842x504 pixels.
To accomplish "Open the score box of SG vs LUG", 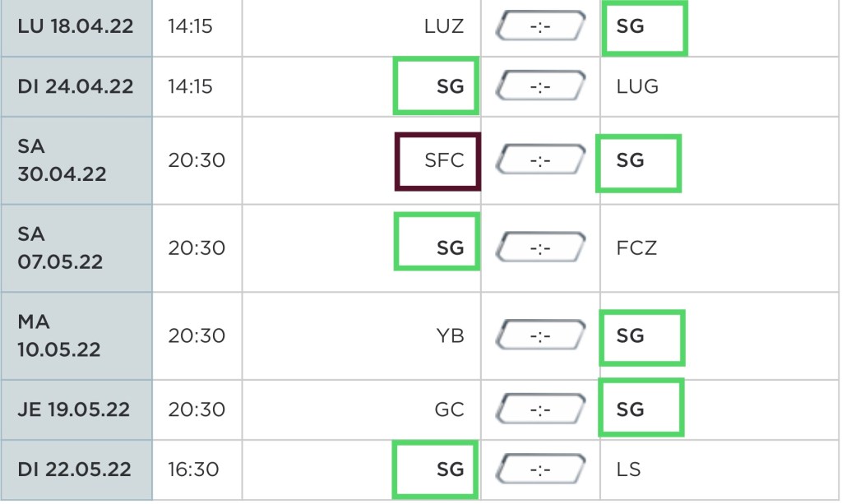I will coord(540,86).
